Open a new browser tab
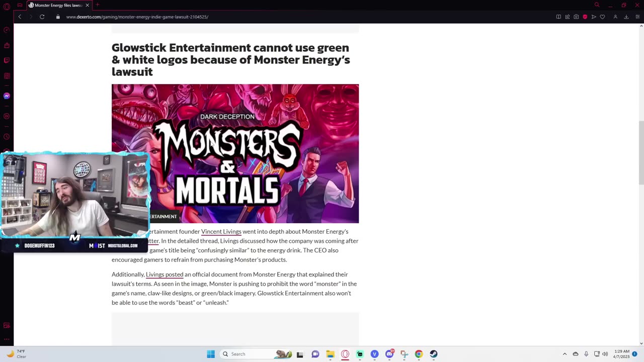This screenshot has height=362, width=644. [x=97, y=5]
